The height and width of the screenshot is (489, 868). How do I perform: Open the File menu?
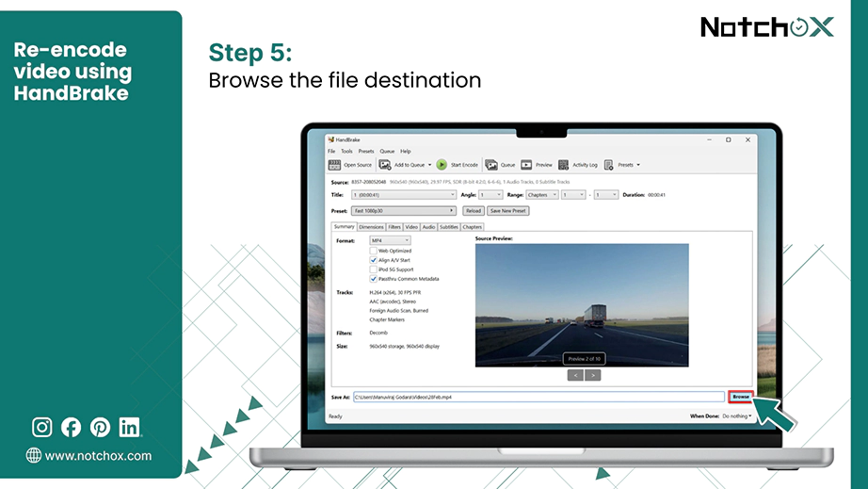[331, 151]
